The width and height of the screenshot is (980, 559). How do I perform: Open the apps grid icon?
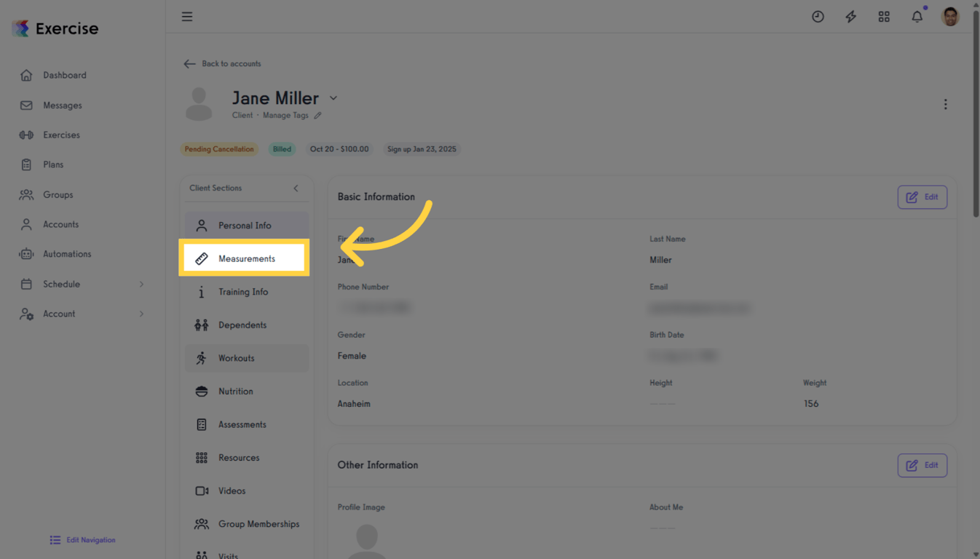[884, 16]
